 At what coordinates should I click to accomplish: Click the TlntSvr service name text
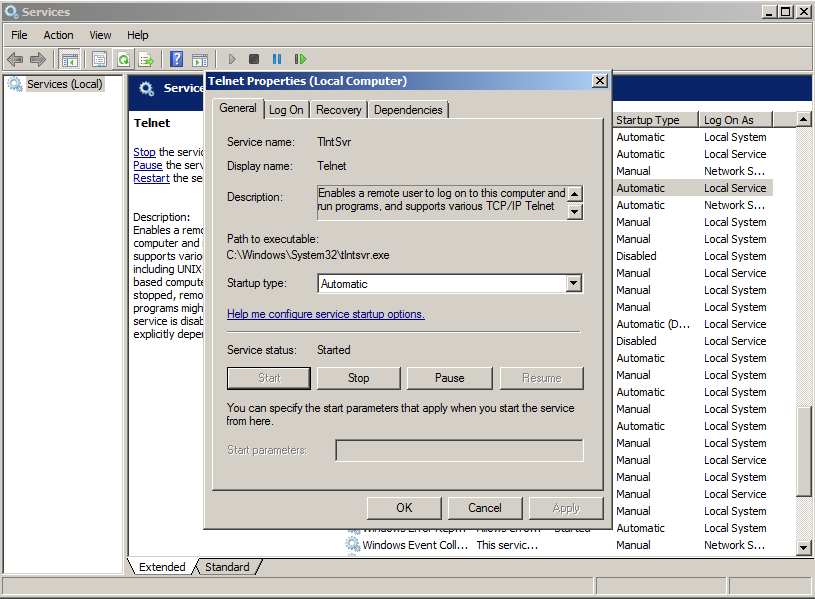(334, 142)
